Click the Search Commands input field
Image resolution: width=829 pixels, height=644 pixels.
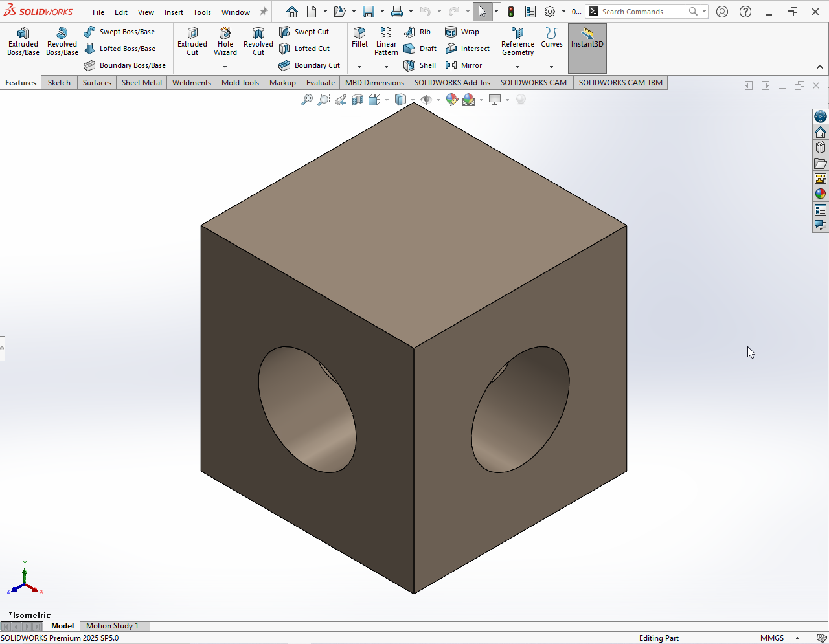click(641, 12)
